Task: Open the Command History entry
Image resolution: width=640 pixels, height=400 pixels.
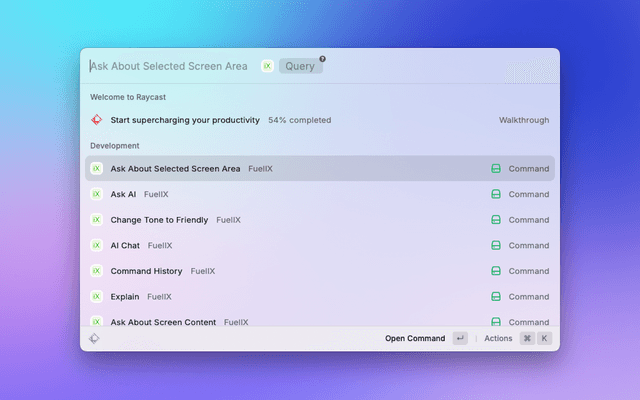Action: 146,271
